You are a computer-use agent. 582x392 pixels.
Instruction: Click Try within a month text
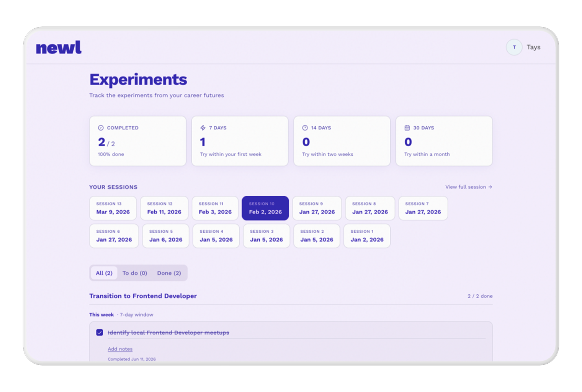pyautogui.click(x=427, y=154)
